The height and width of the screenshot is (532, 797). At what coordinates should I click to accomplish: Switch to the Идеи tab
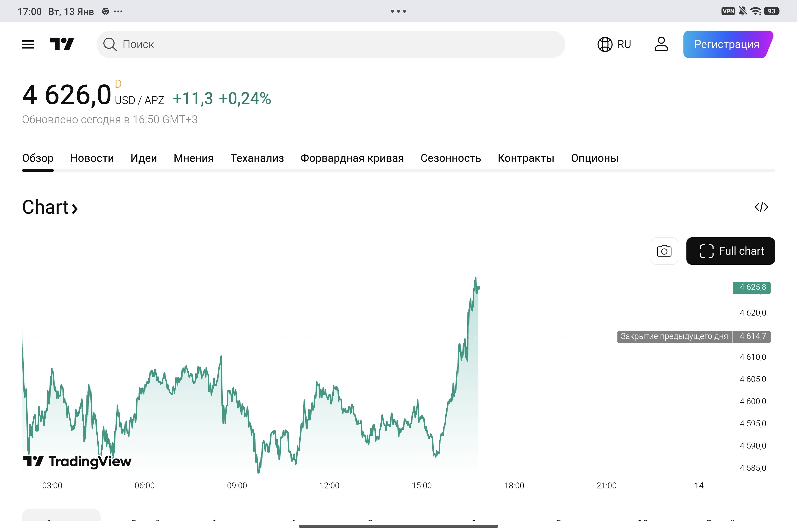(143, 158)
